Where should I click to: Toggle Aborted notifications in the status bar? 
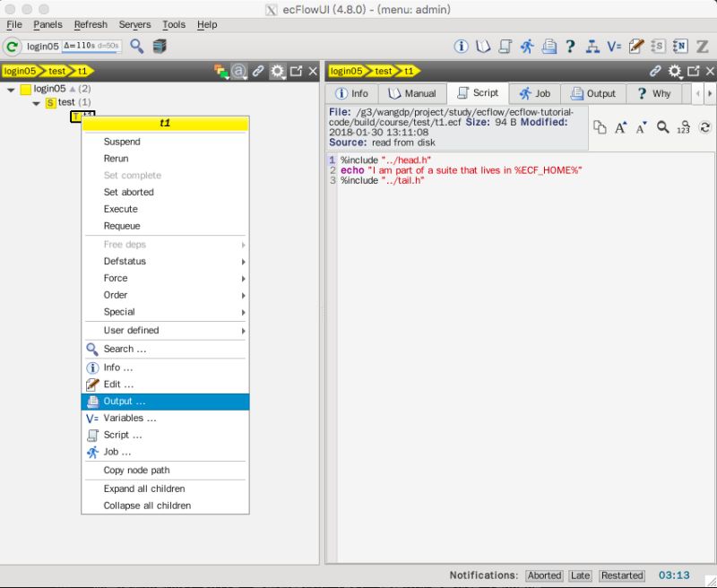point(544,575)
